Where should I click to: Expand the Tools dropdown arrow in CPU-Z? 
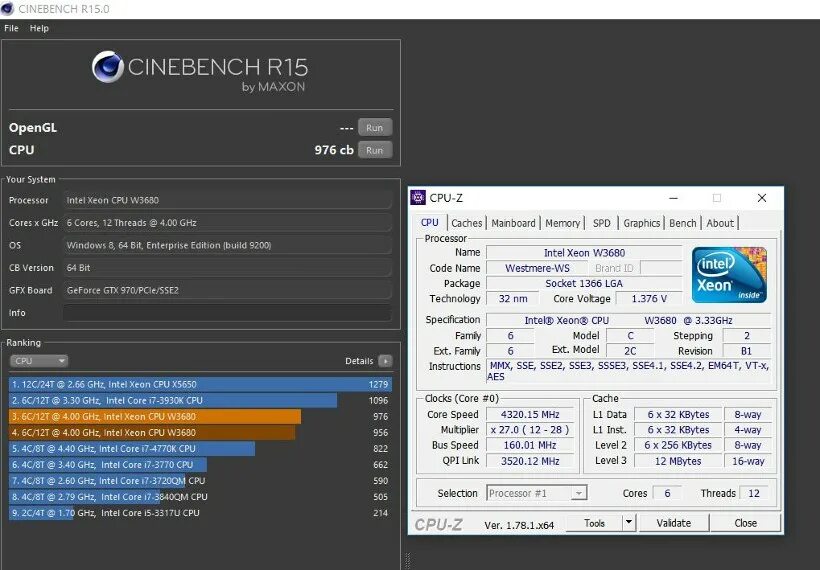pyautogui.click(x=629, y=523)
